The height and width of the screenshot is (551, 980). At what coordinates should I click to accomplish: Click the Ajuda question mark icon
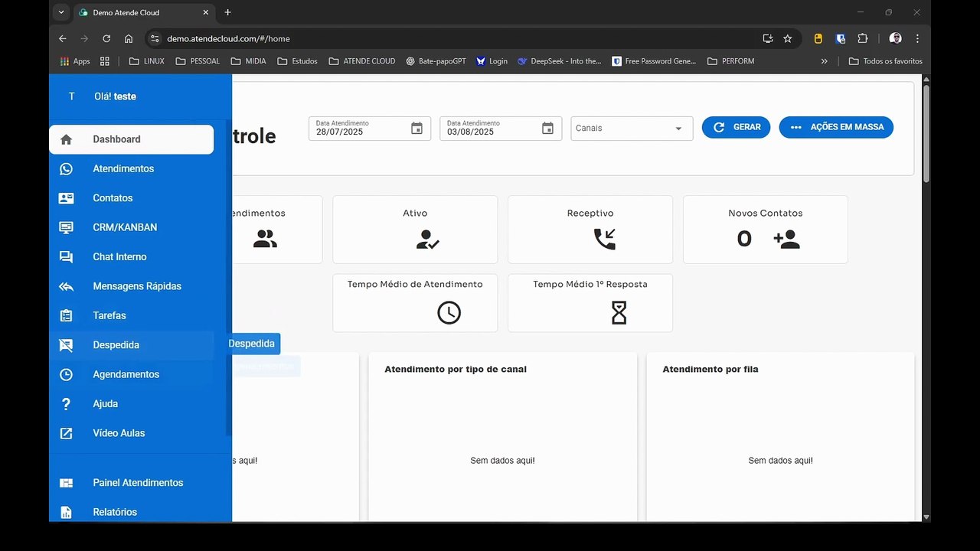pos(67,404)
